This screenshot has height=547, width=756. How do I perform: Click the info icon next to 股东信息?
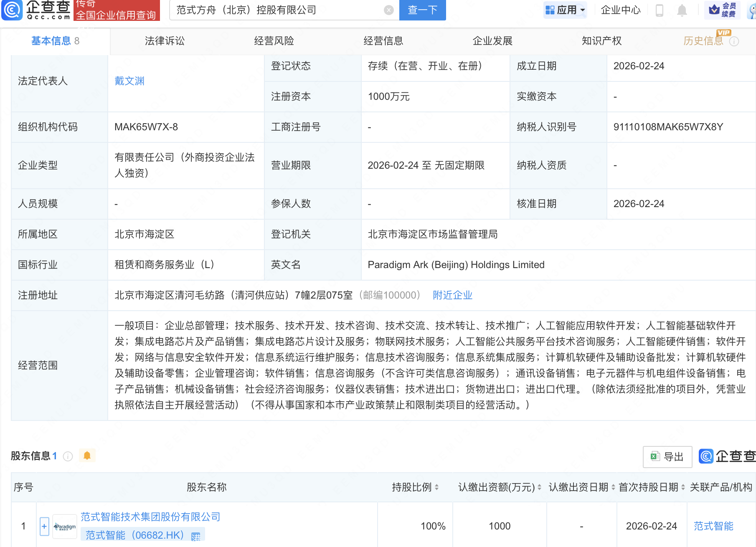pyautogui.click(x=67, y=456)
